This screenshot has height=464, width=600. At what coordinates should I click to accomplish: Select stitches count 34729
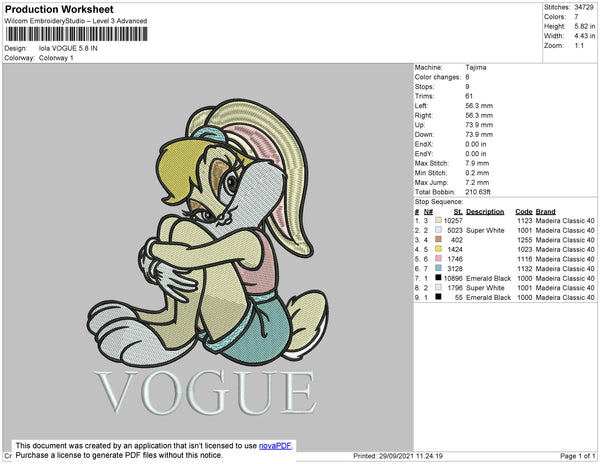coord(584,7)
